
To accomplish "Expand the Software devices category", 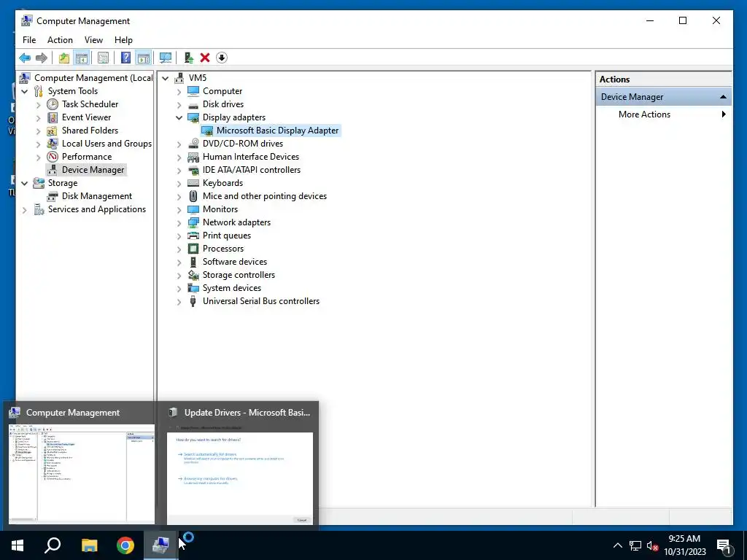I will 179,262.
